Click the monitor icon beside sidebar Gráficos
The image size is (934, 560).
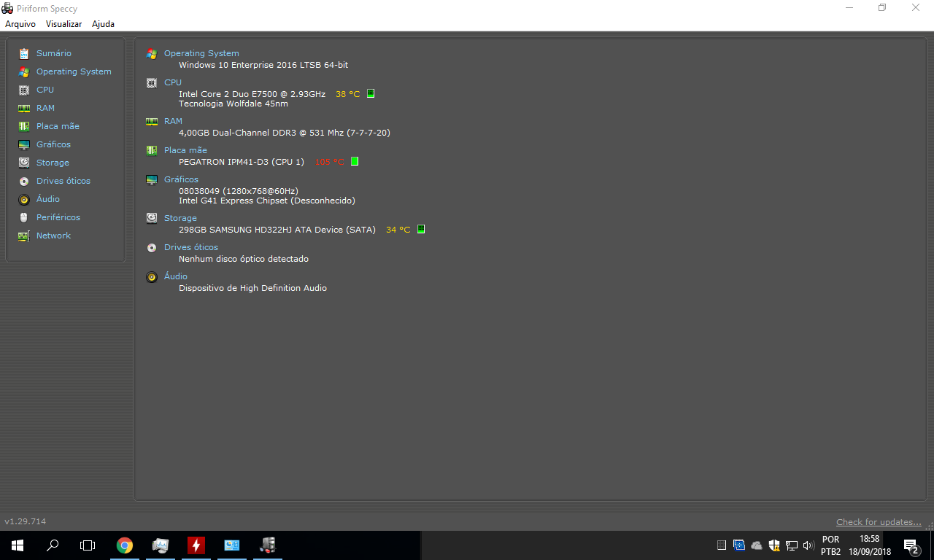(24, 144)
